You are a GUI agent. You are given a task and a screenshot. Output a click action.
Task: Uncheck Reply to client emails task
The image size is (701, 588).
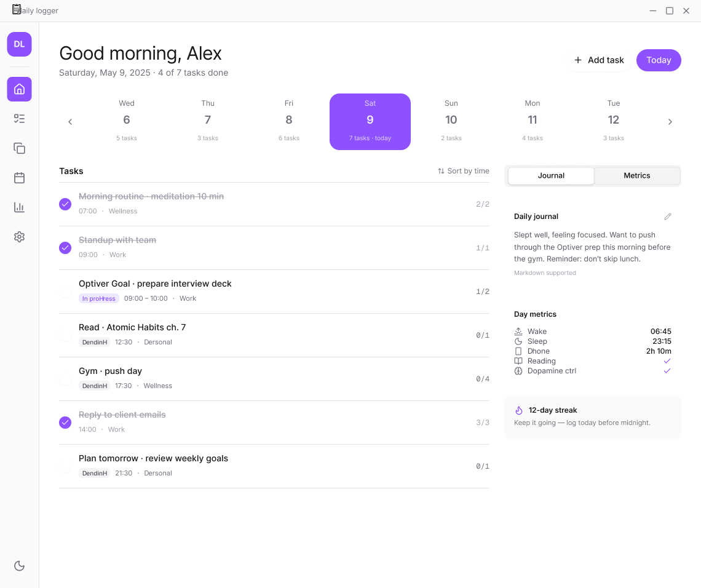point(65,423)
